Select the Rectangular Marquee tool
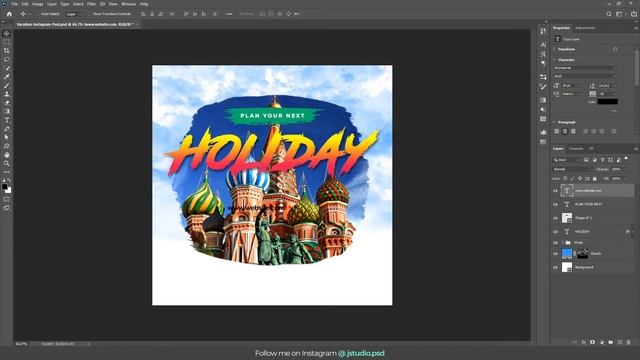Screen dimensions: 640x360 point(7,42)
